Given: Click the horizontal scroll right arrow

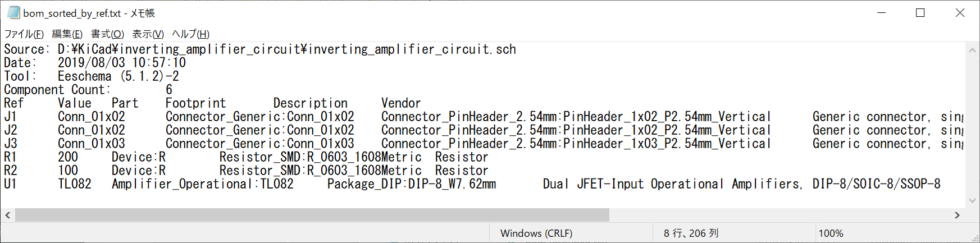Looking at the screenshot, I should click(x=957, y=215).
